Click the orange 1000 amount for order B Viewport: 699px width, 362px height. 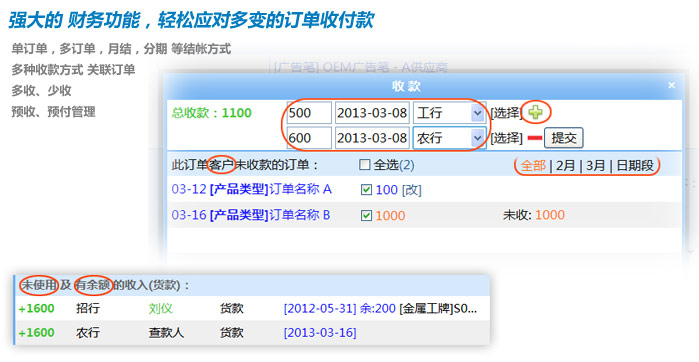[x=390, y=216]
